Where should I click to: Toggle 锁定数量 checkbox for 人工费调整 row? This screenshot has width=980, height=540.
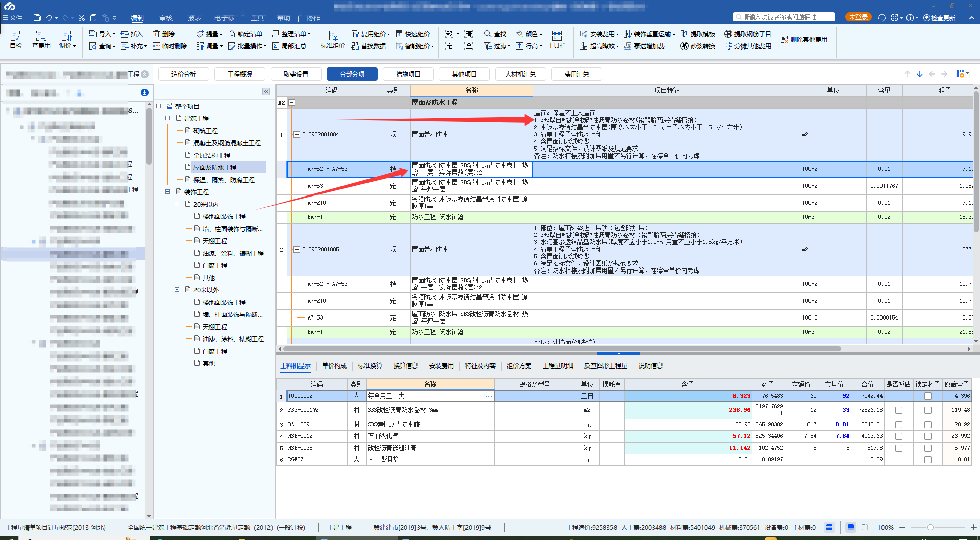pos(928,460)
